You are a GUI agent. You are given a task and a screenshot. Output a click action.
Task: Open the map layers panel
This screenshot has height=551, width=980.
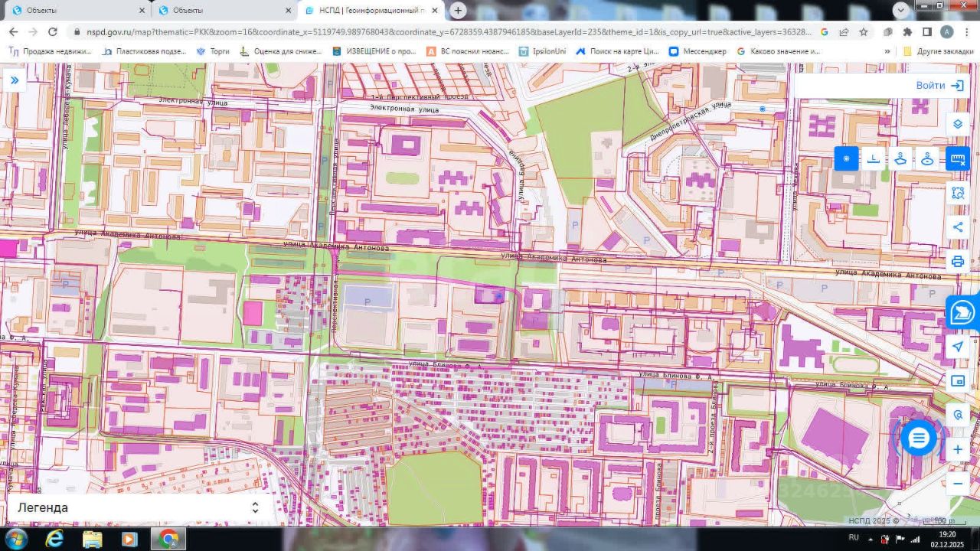[957, 124]
